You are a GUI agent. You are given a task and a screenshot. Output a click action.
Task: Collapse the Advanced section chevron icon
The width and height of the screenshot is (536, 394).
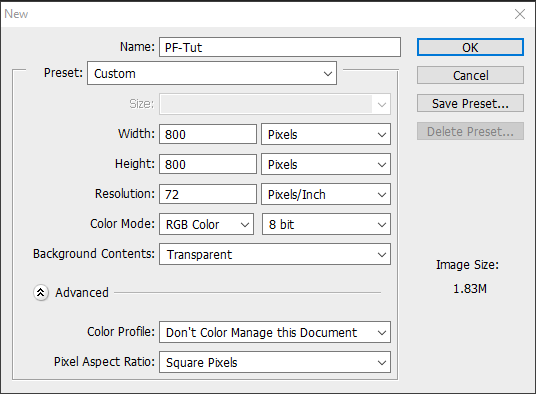coord(41,293)
